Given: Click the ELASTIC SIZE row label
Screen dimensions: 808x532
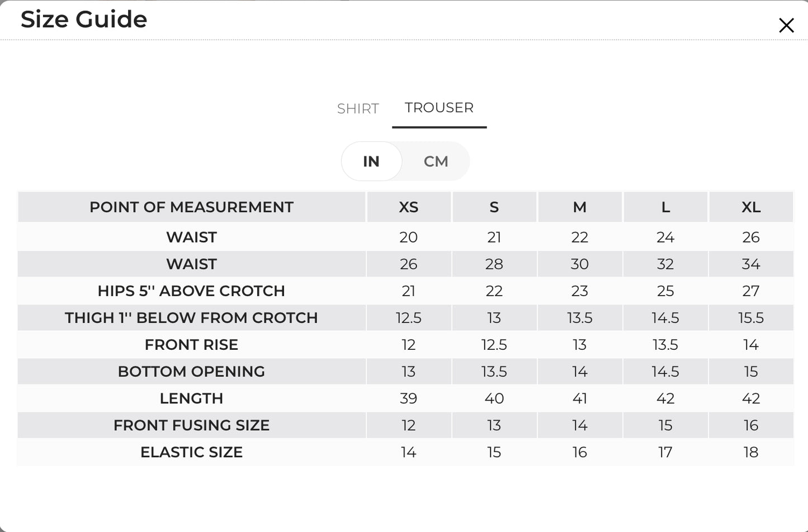Looking at the screenshot, I should [191, 452].
